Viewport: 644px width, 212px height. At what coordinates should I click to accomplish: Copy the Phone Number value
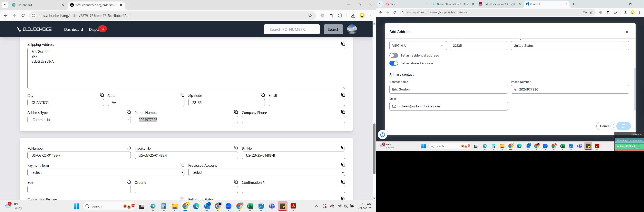pos(236,112)
